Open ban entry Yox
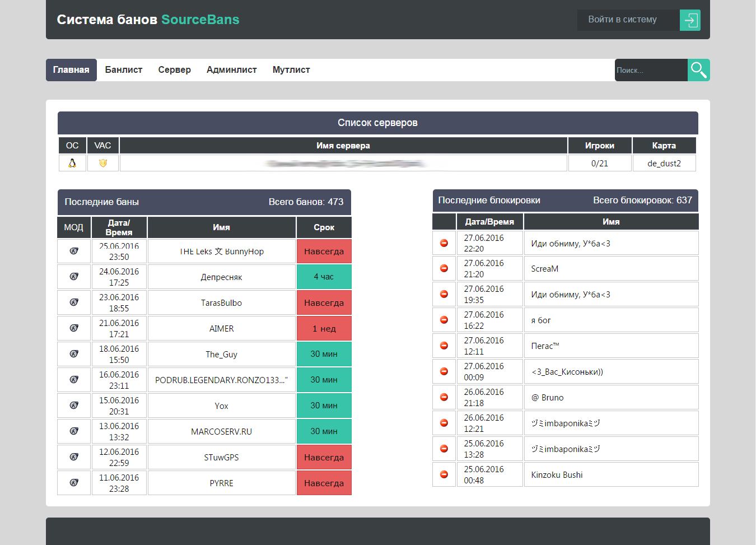The width and height of the screenshot is (756, 545). (222, 406)
